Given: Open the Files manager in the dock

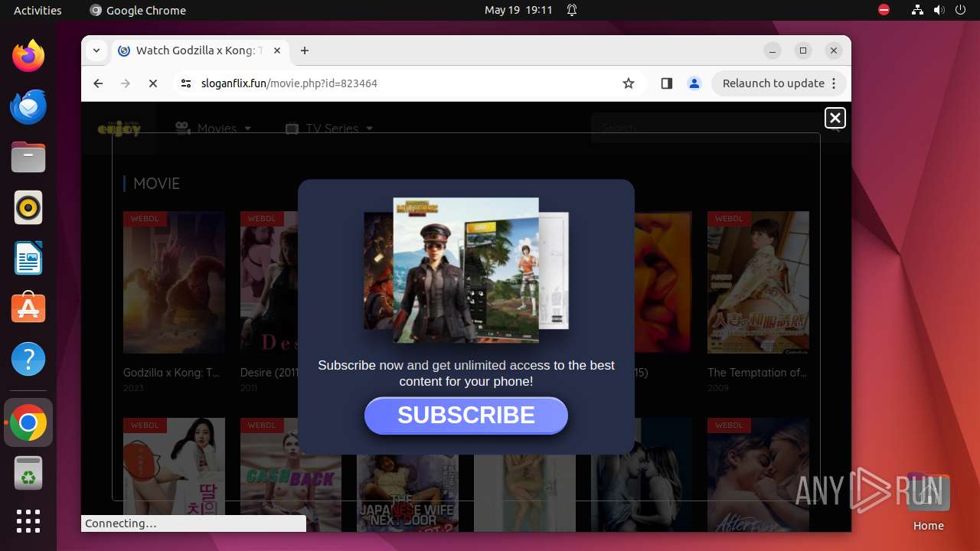Looking at the screenshot, I should [28, 157].
